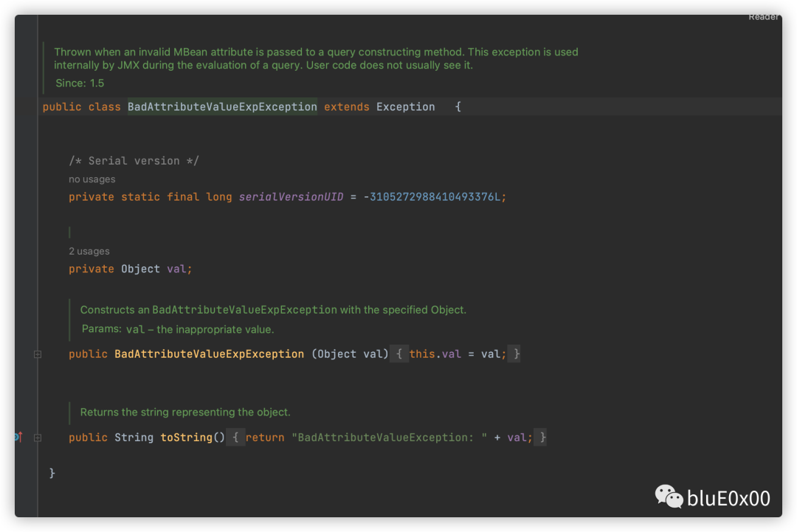
Task: Click the closing brace of constructor body
Action: click(x=517, y=353)
